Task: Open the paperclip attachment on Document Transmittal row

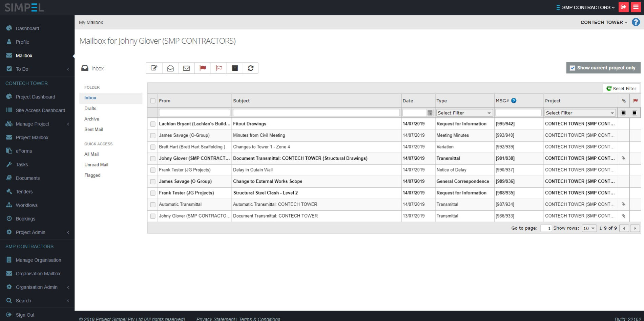Action: click(623, 158)
